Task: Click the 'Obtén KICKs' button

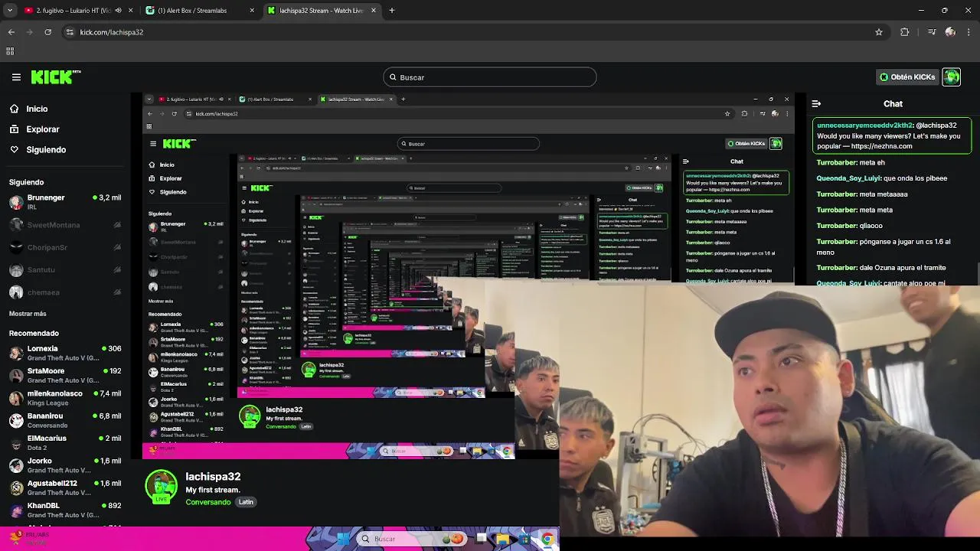Action: [x=907, y=77]
